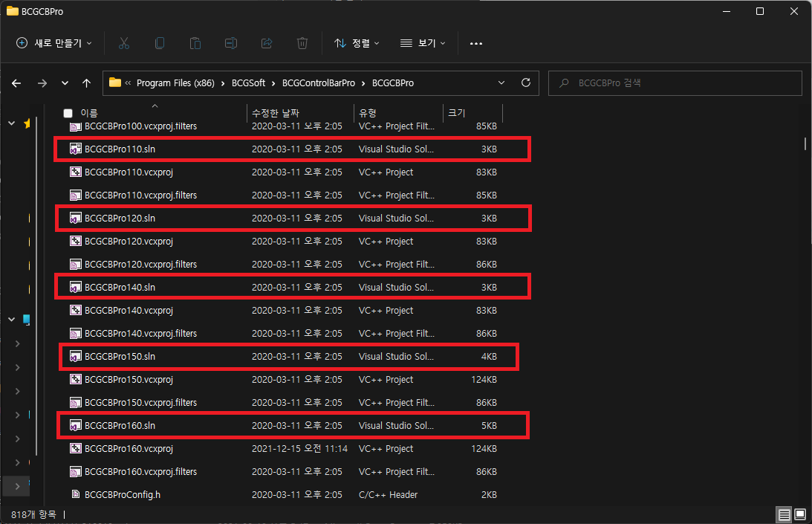Go back with the left arrow
Screen dimensions: 812x524
tap(16, 83)
